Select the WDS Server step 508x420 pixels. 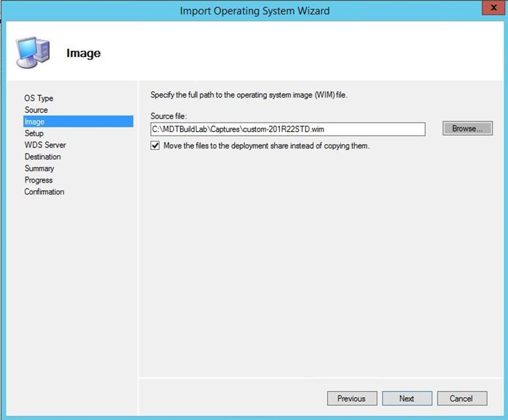point(45,145)
